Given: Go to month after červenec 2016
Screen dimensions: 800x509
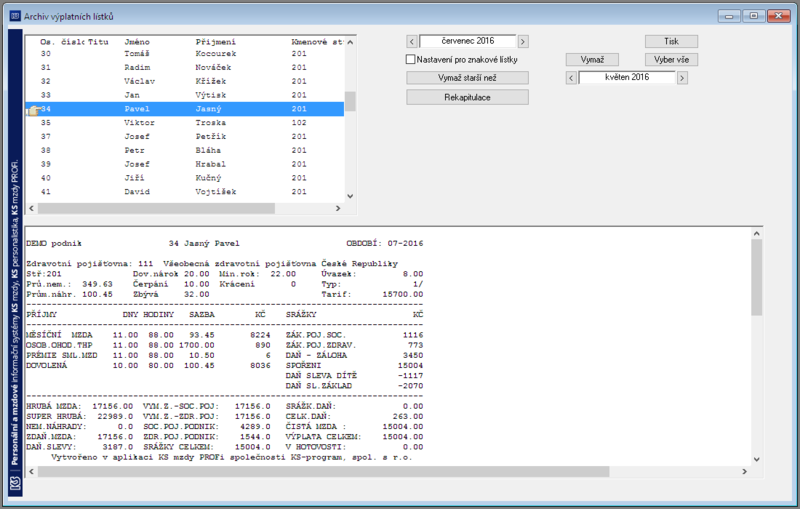Looking at the screenshot, I should (523, 41).
